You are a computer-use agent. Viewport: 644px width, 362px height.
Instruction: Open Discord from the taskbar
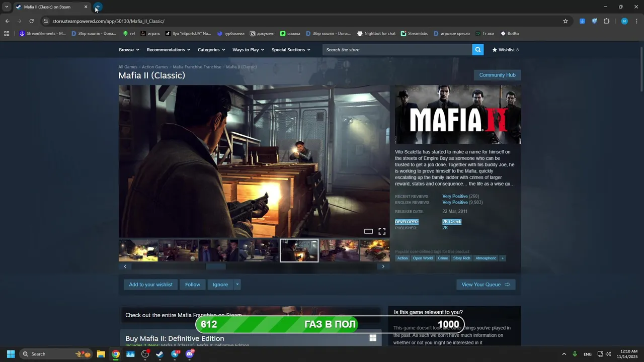190,354
